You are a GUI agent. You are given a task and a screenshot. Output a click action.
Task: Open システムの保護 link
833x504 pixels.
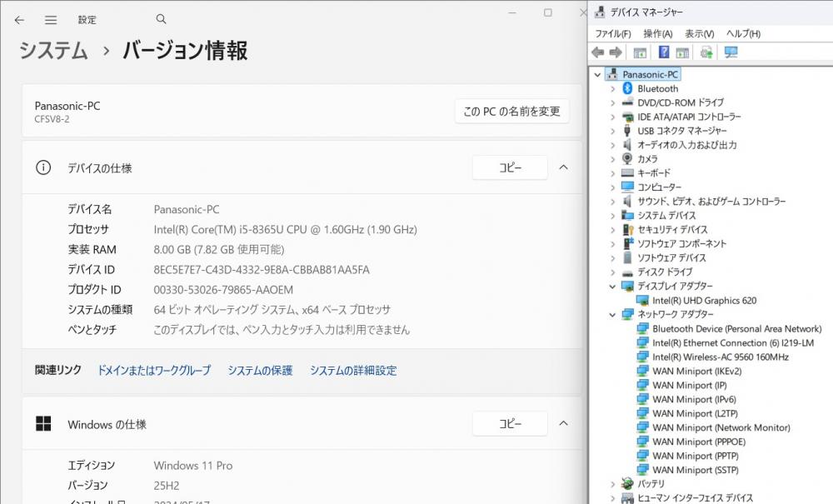pyautogui.click(x=260, y=370)
